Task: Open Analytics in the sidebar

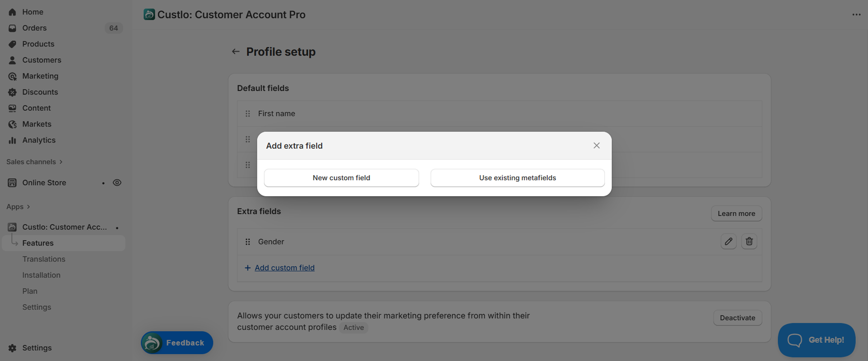Action: pos(39,140)
